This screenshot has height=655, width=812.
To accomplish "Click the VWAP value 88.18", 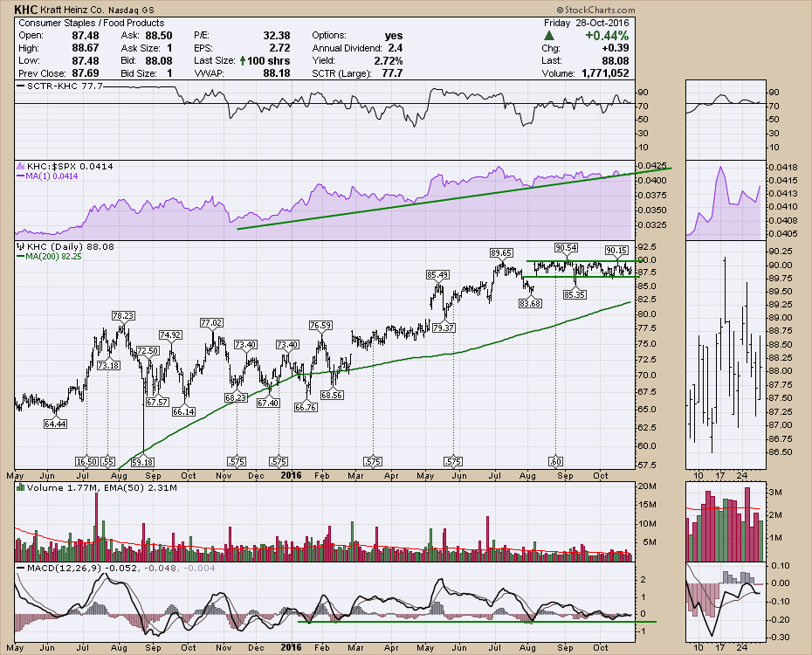I will 277,73.
